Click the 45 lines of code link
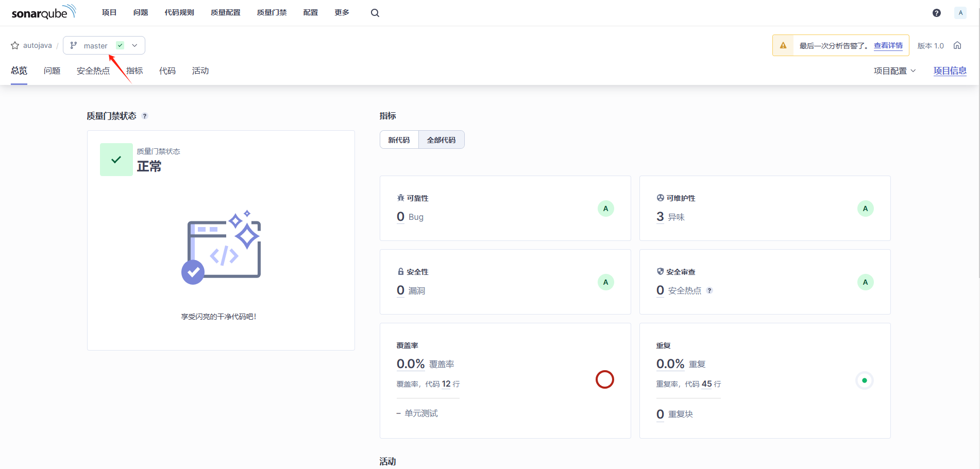This screenshot has height=469, width=980. click(707, 384)
